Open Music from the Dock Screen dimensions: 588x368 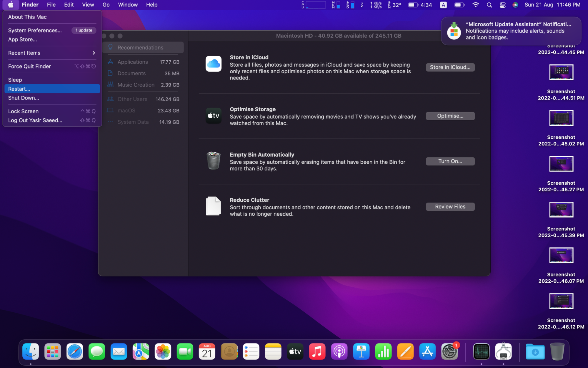pos(317,352)
